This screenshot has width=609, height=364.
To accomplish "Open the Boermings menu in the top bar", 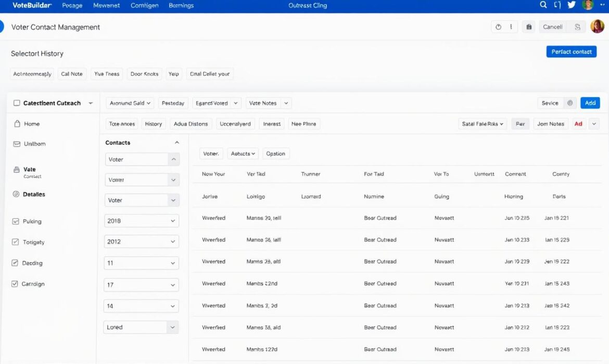I will [x=181, y=5].
